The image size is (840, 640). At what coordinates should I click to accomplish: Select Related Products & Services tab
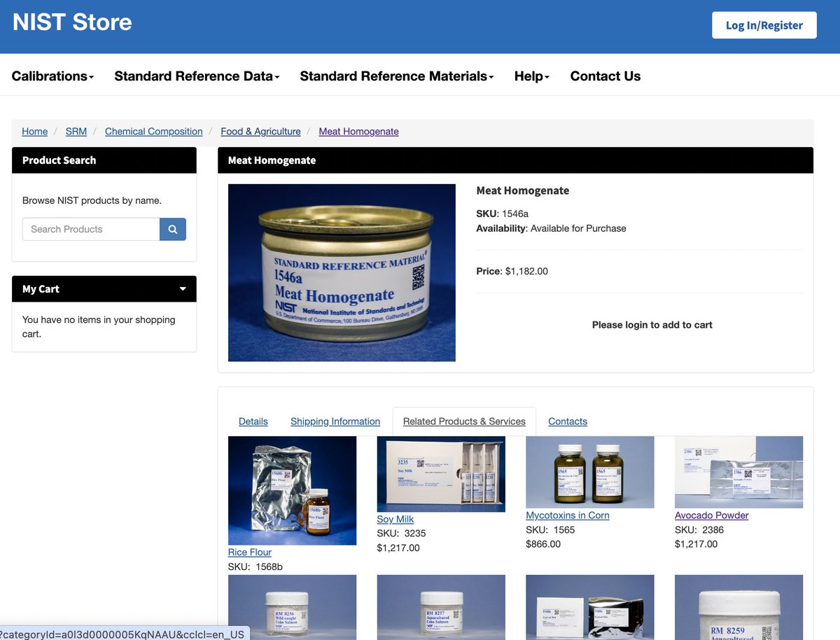click(464, 422)
